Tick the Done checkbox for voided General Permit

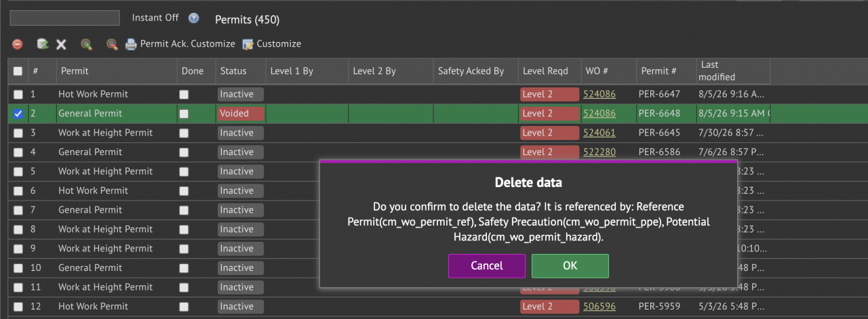[184, 114]
